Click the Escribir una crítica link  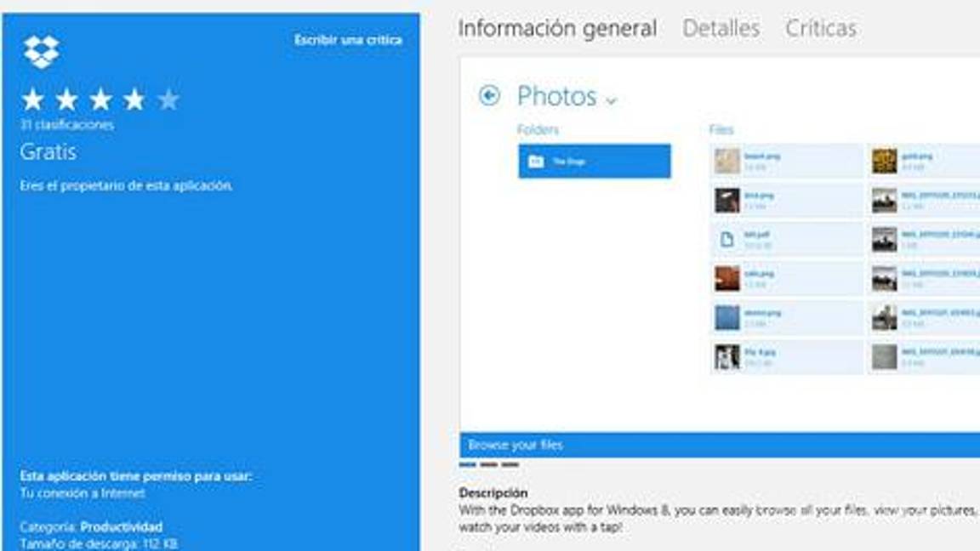pyautogui.click(x=348, y=40)
